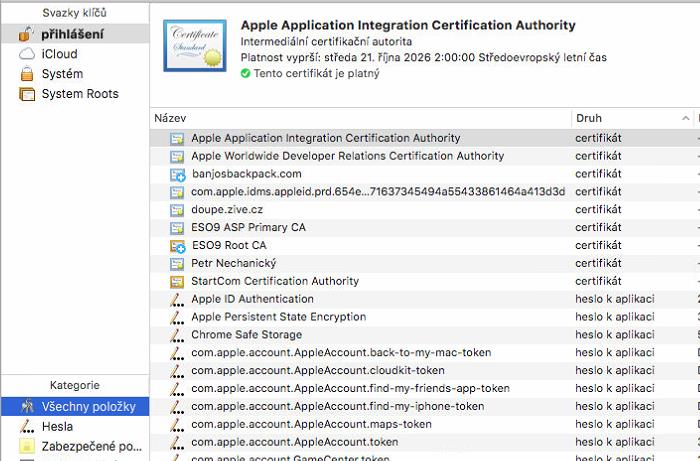This screenshot has height=461, width=700.
Task: Sort list by Název column header
Action: [361, 118]
